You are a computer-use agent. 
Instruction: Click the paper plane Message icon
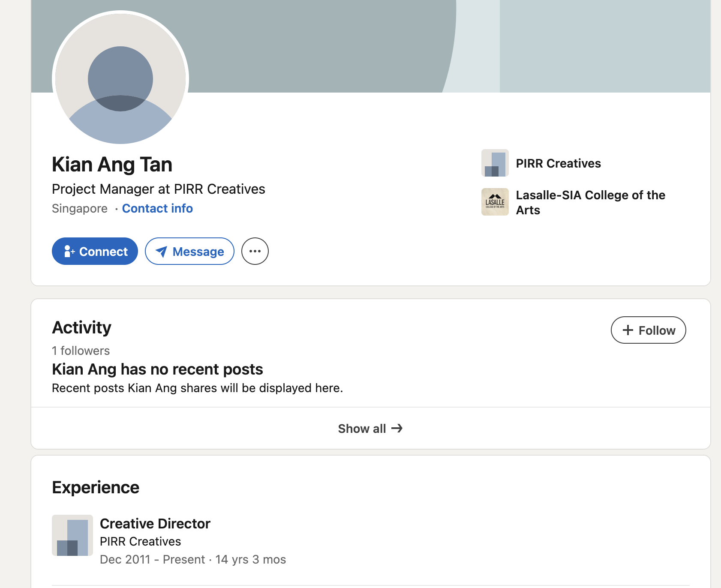click(x=162, y=252)
